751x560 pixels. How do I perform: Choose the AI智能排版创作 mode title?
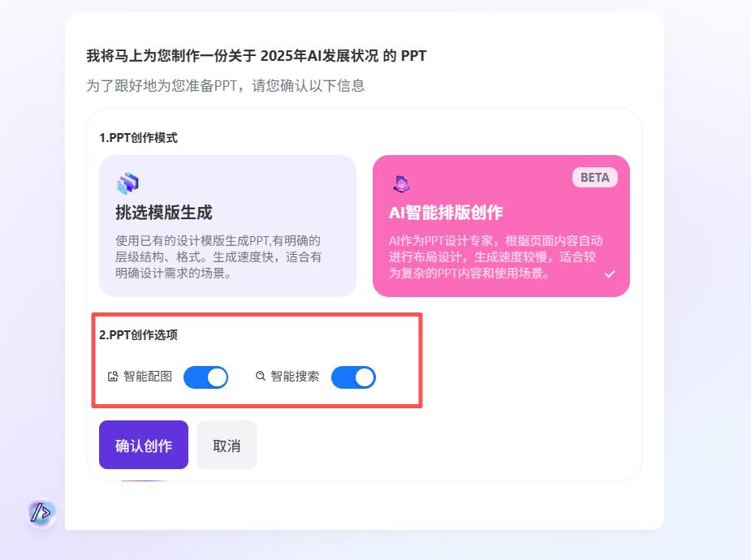446,213
